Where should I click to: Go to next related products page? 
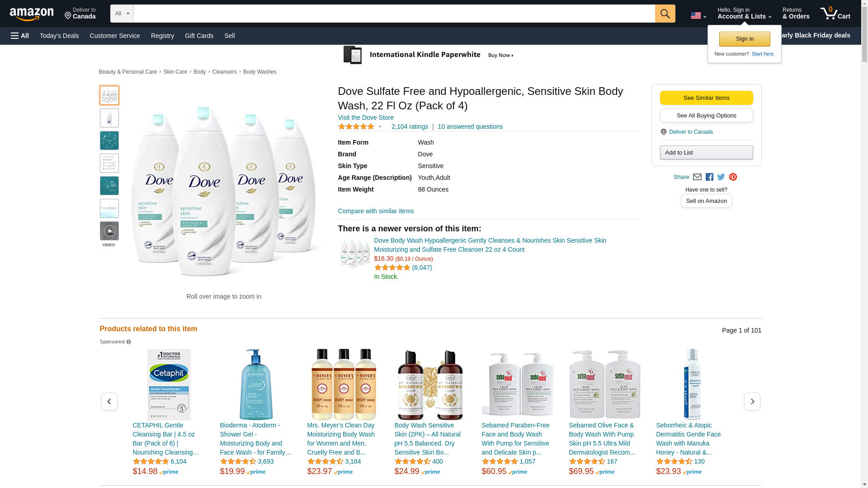point(752,401)
